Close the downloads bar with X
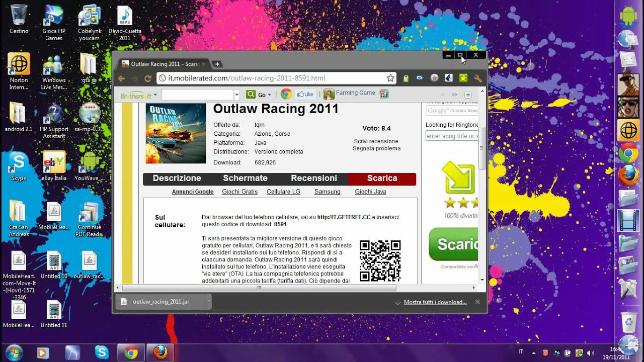 click(477, 302)
